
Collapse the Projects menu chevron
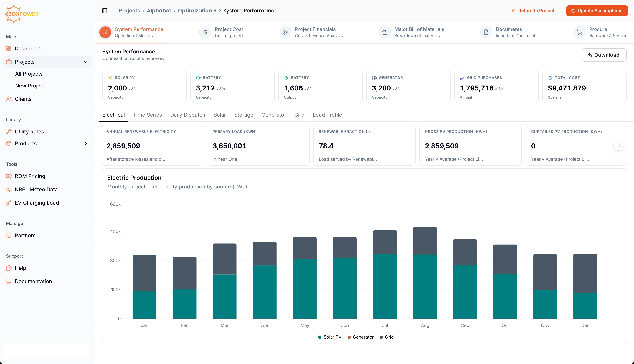click(x=85, y=62)
